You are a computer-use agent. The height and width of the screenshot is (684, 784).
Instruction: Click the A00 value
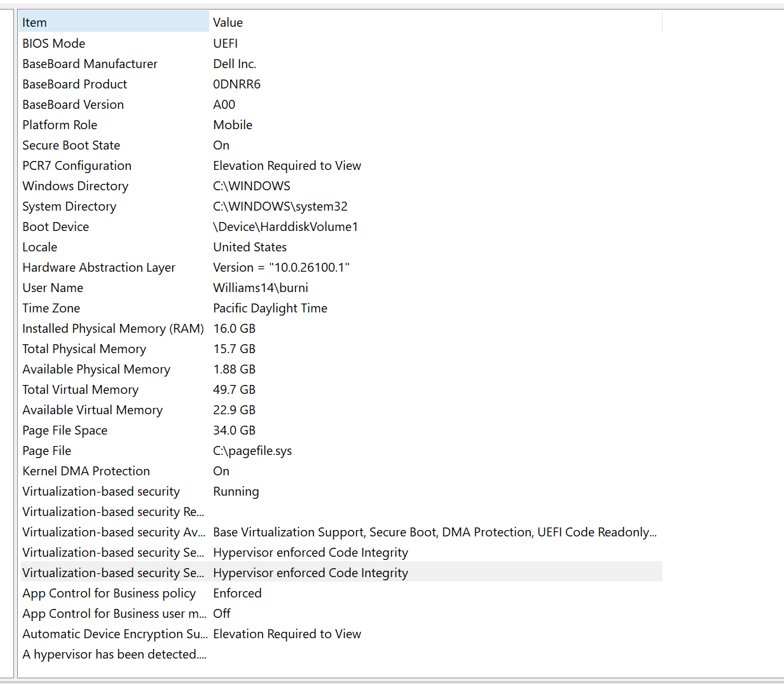point(224,104)
